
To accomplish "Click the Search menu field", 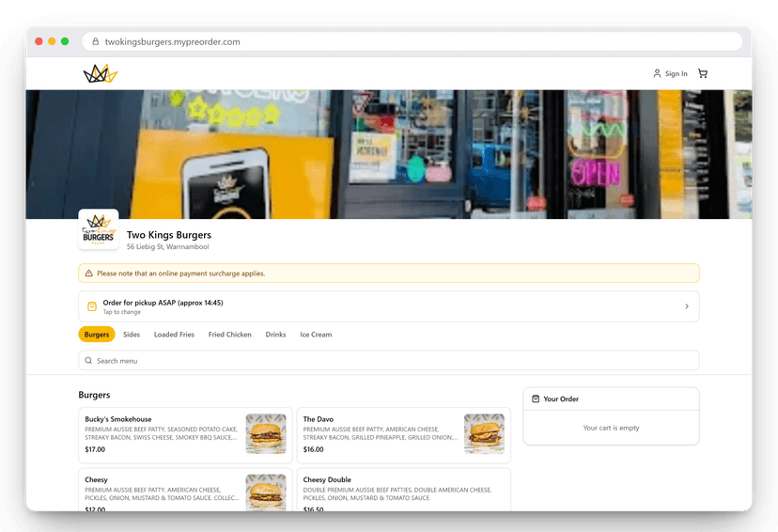I will pyautogui.click(x=389, y=360).
